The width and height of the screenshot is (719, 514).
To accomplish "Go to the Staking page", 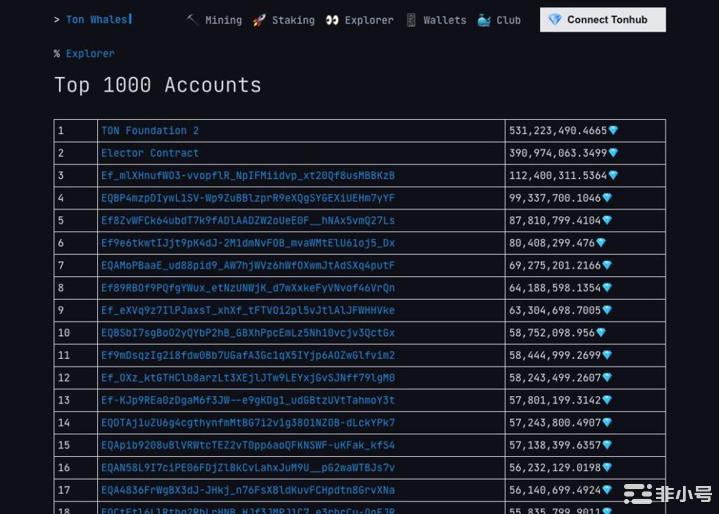I will tap(293, 20).
